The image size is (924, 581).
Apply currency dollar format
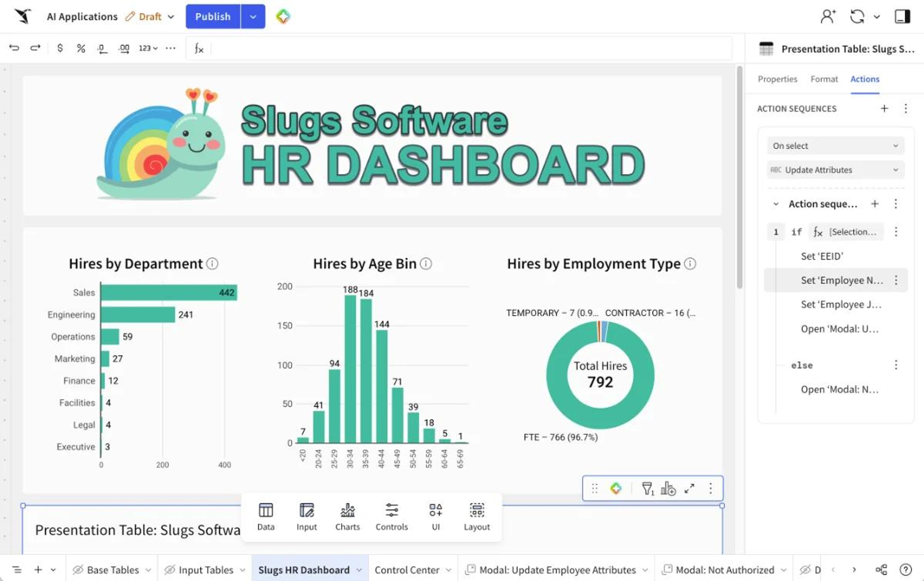[x=60, y=48]
